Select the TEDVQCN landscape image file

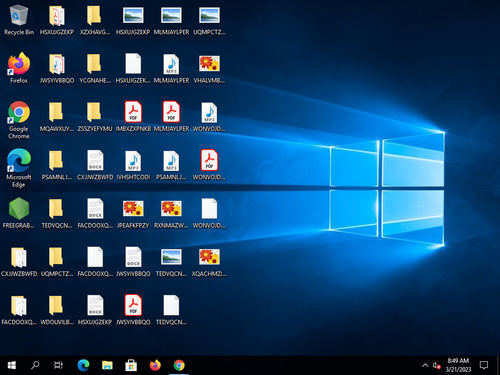tap(171, 262)
